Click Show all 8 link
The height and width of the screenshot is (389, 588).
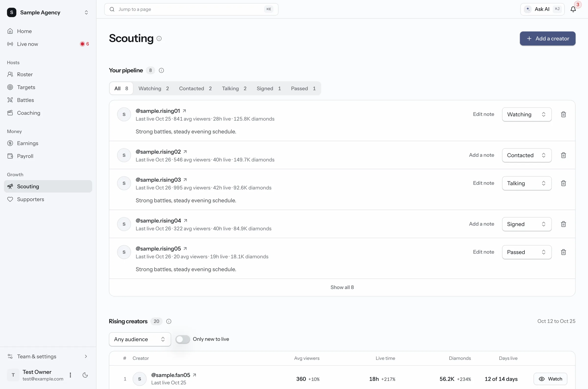tap(342, 287)
